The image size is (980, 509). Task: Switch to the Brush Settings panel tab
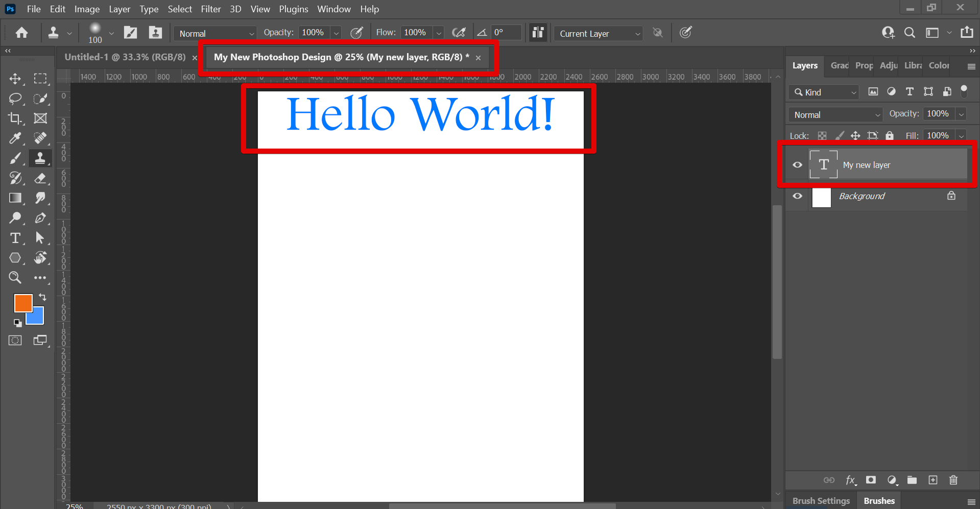click(x=821, y=501)
